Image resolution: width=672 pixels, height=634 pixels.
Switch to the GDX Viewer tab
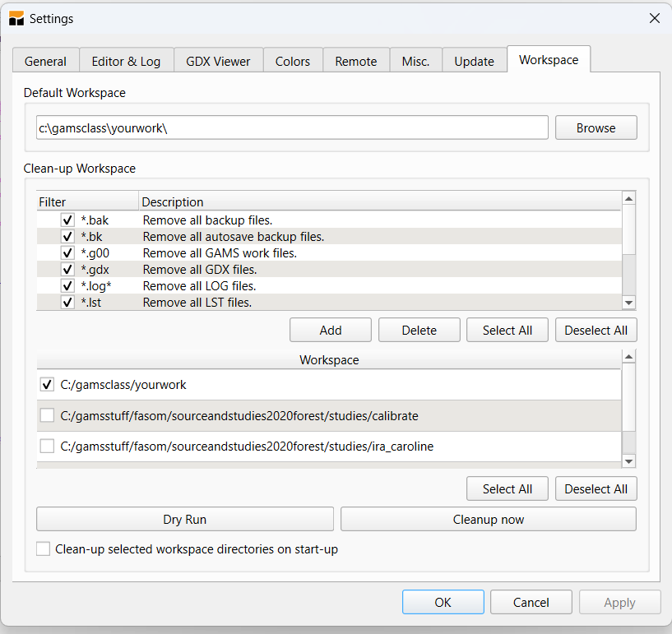(x=218, y=61)
